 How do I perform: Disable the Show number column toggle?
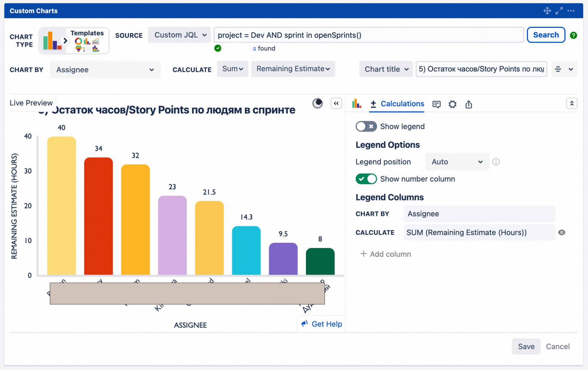pyautogui.click(x=366, y=179)
